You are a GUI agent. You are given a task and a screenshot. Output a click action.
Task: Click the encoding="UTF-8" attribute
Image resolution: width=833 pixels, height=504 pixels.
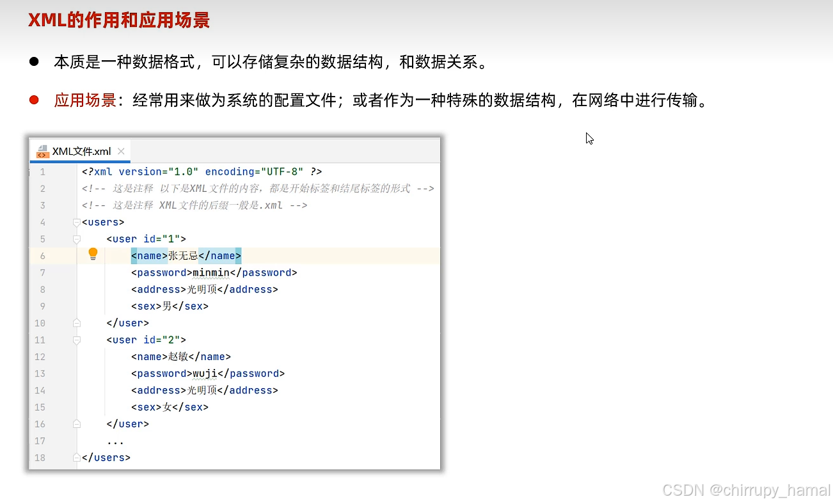click(255, 171)
